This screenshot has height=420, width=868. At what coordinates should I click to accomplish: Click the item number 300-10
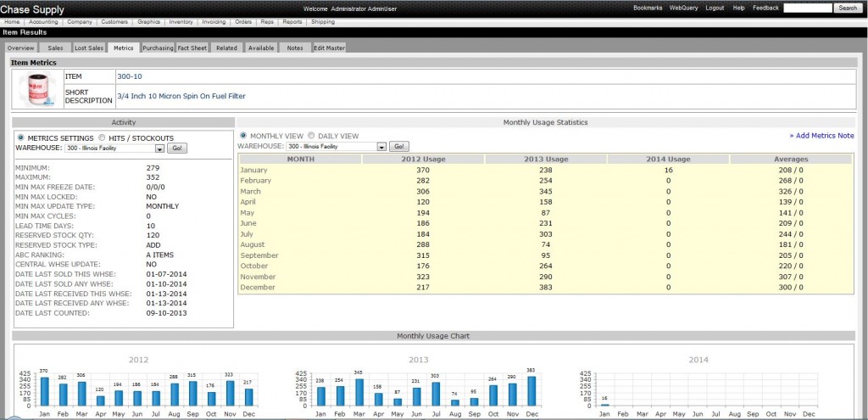pos(130,76)
